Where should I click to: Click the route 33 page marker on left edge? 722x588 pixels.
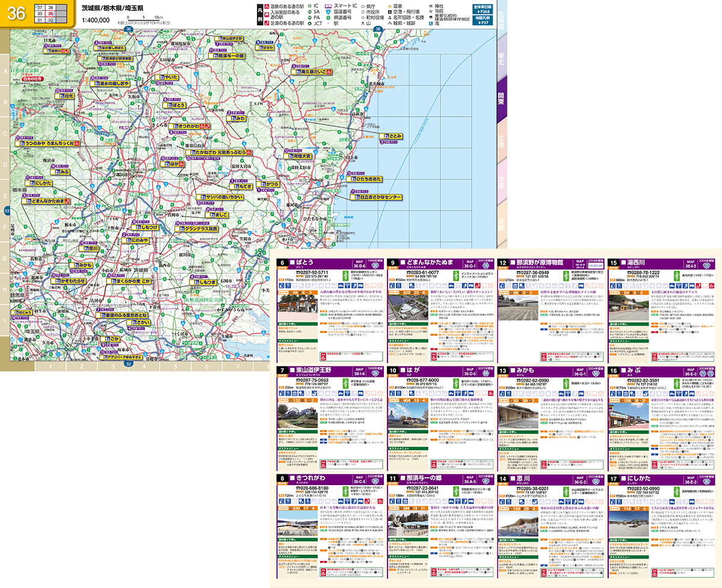[7, 211]
